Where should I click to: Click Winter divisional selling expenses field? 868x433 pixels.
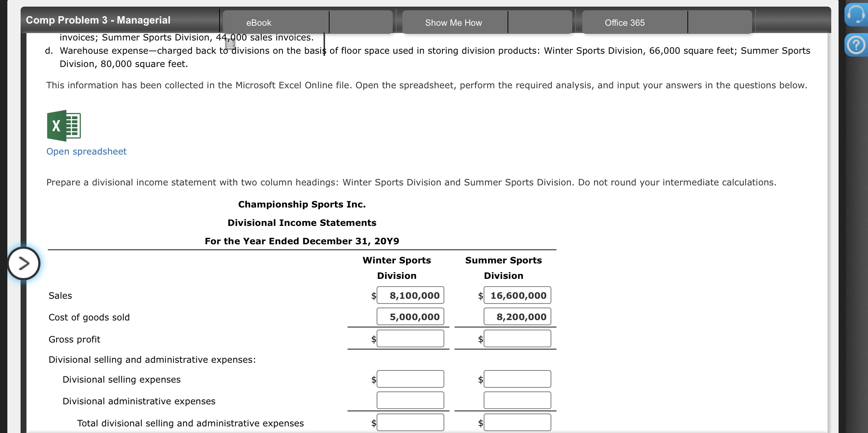tap(410, 379)
